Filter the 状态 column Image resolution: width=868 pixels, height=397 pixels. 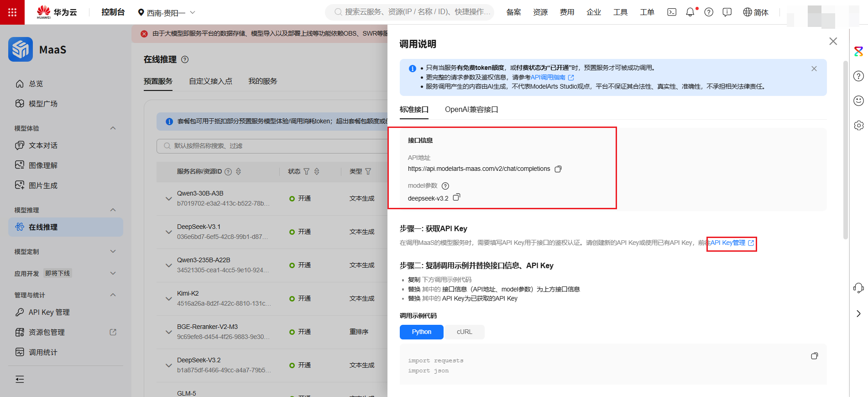pos(307,171)
